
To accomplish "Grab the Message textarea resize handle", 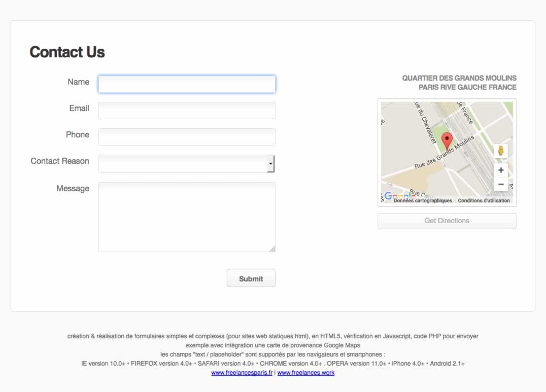I will (x=272, y=248).
